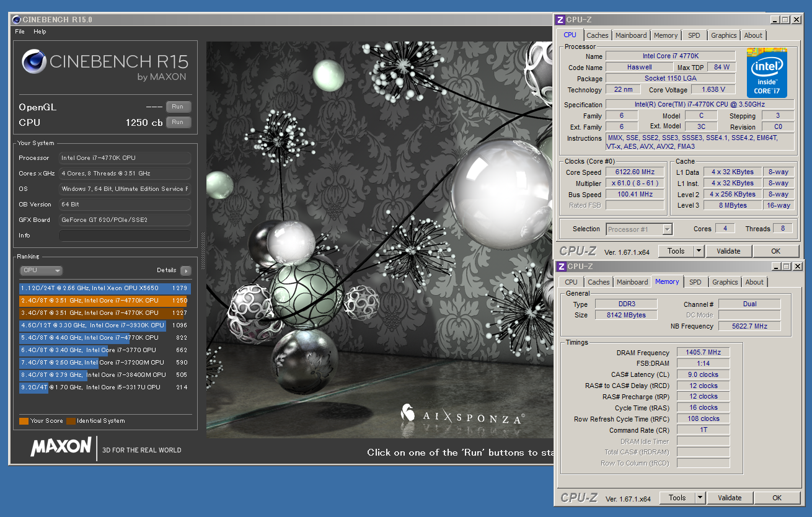
Task: Click Validate in lower CPU-Z window
Action: [730, 498]
